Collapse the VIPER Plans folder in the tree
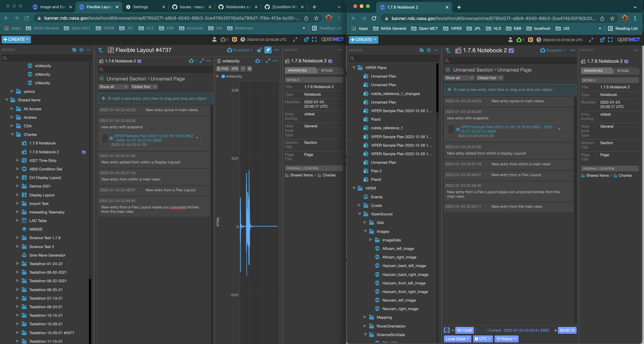 (x=354, y=68)
